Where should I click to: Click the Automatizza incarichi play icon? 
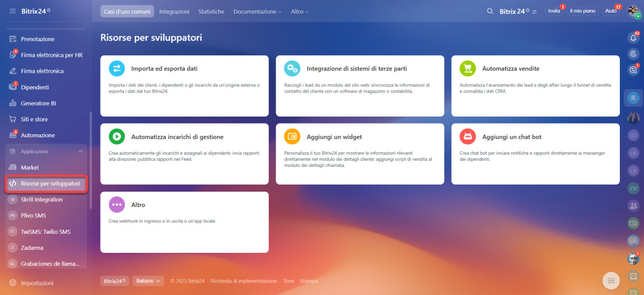(117, 137)
